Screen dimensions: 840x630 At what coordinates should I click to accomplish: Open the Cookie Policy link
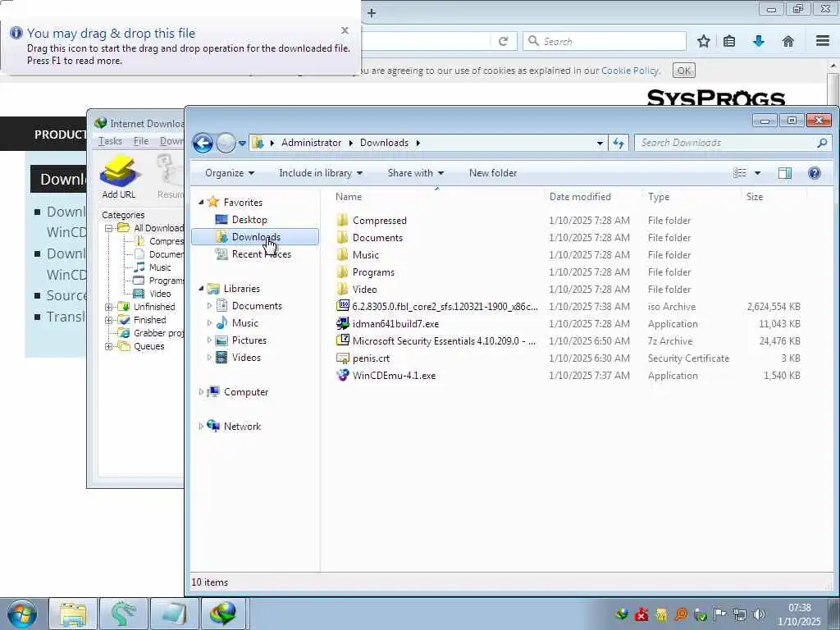(630, 71)
